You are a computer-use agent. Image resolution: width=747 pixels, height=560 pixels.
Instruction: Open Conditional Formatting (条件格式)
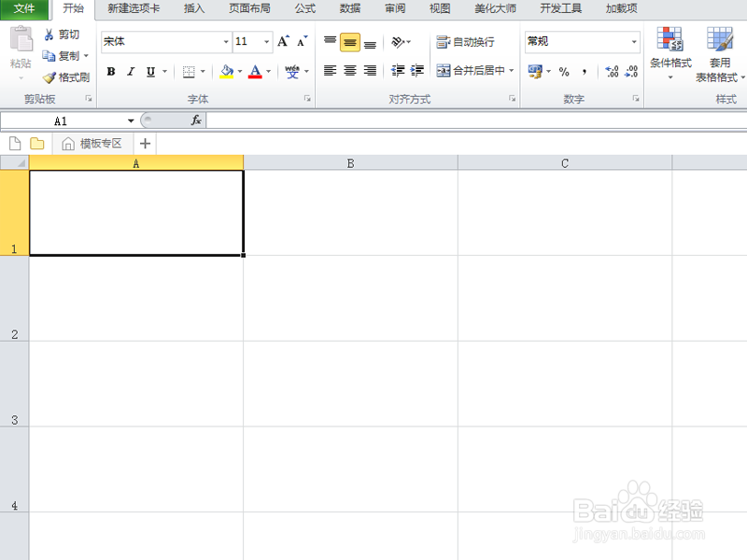pos(670,53)
